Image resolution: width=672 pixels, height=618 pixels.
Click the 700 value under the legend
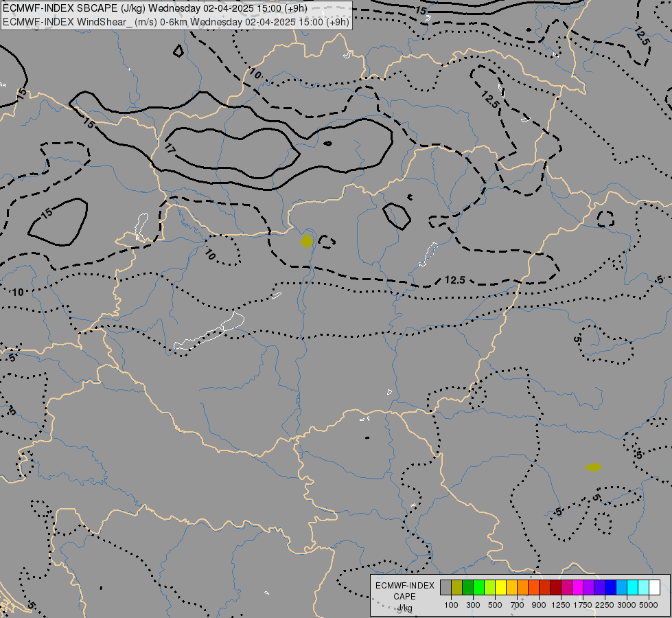click(518, 605)
